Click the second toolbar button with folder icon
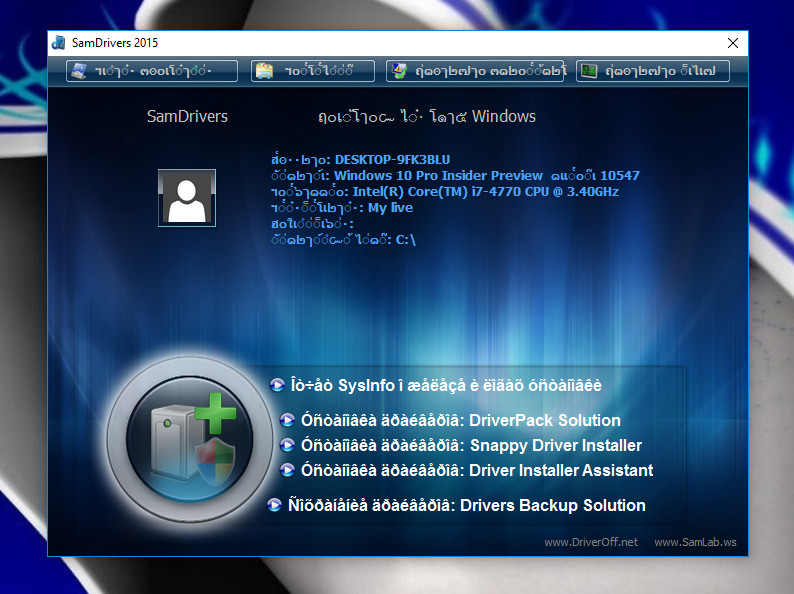 coord(312,71)
